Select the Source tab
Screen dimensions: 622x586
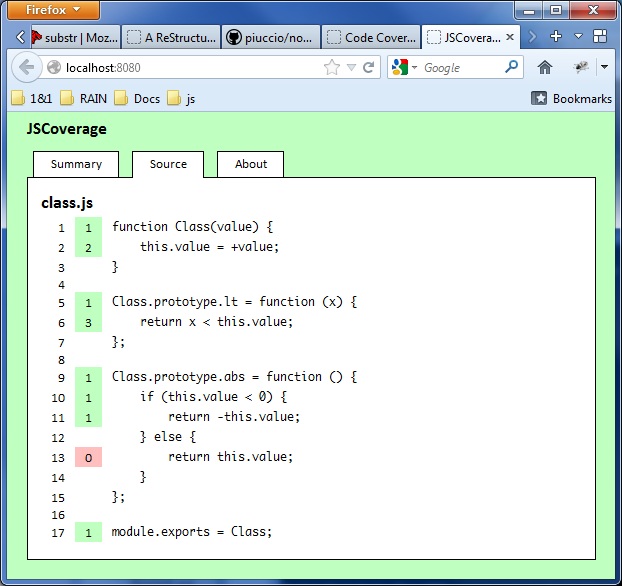pos(168,164)
